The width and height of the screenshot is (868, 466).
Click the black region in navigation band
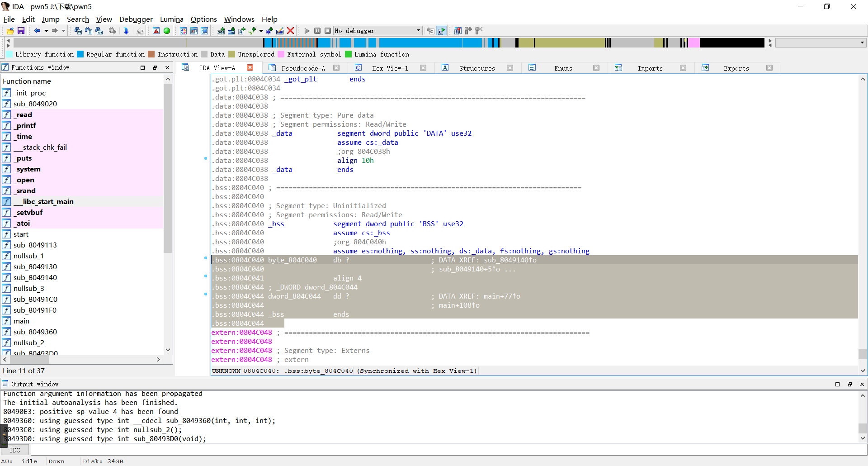[x=731, y=43]
